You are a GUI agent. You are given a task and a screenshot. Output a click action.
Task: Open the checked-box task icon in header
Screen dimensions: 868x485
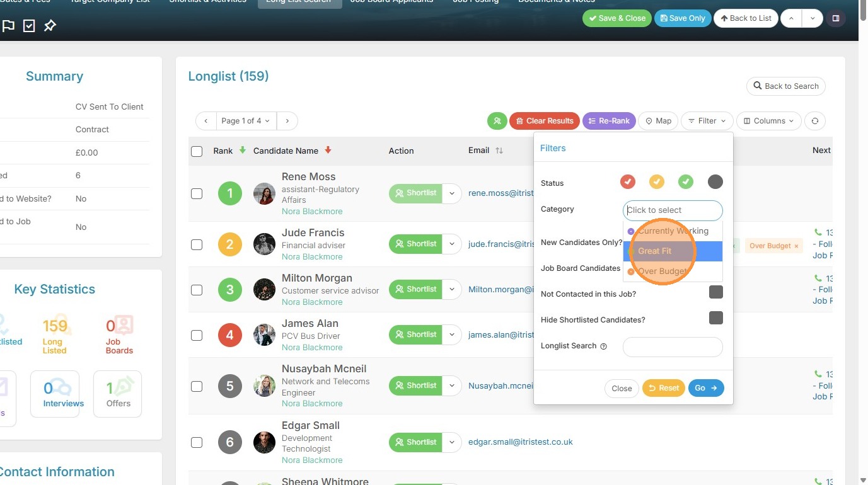pos(29,26)
